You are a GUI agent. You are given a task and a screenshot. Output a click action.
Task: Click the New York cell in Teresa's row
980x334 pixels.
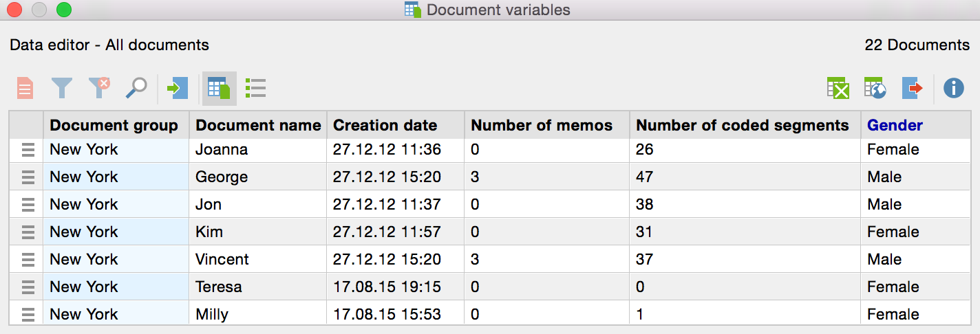click(116, 287)
